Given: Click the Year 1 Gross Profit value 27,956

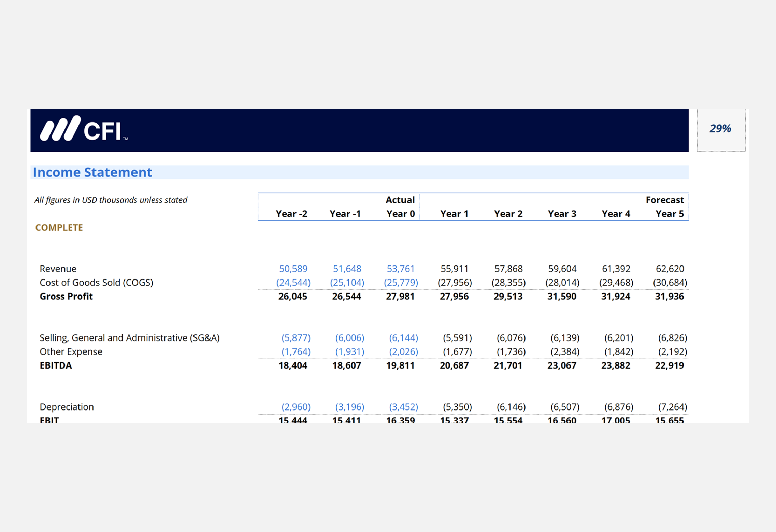Looking at the screenshot, I should pyautogui.click(x=454, y=296).
